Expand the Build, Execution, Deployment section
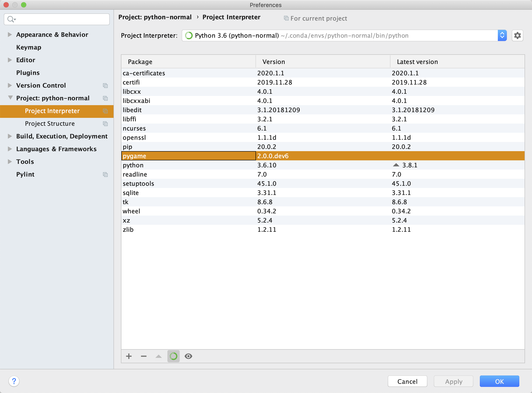This screenshot has width=532, height=393. pyautogui.click(x=10, y=136)
